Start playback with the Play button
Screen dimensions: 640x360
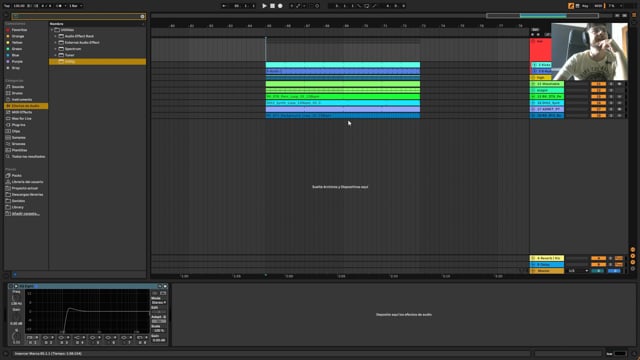(264, 6)
